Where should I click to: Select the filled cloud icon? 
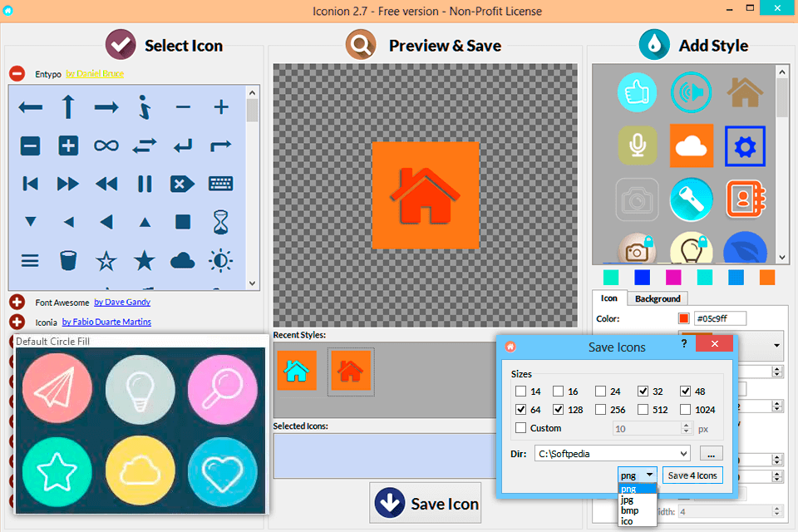183,261
